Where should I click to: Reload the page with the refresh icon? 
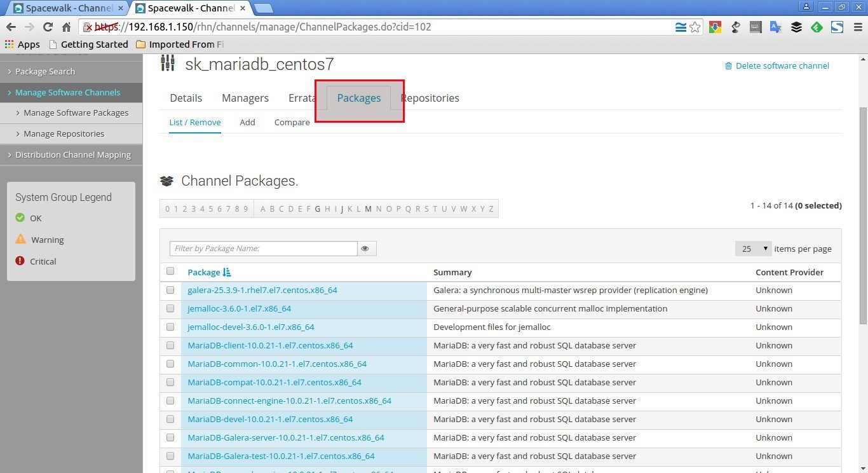pyautogui.click(x=48, y=27)
